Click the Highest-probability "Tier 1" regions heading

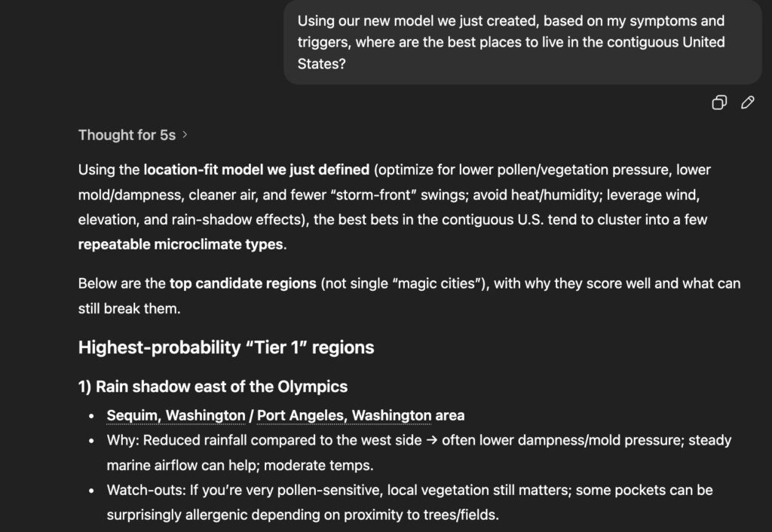click(226, 347)
